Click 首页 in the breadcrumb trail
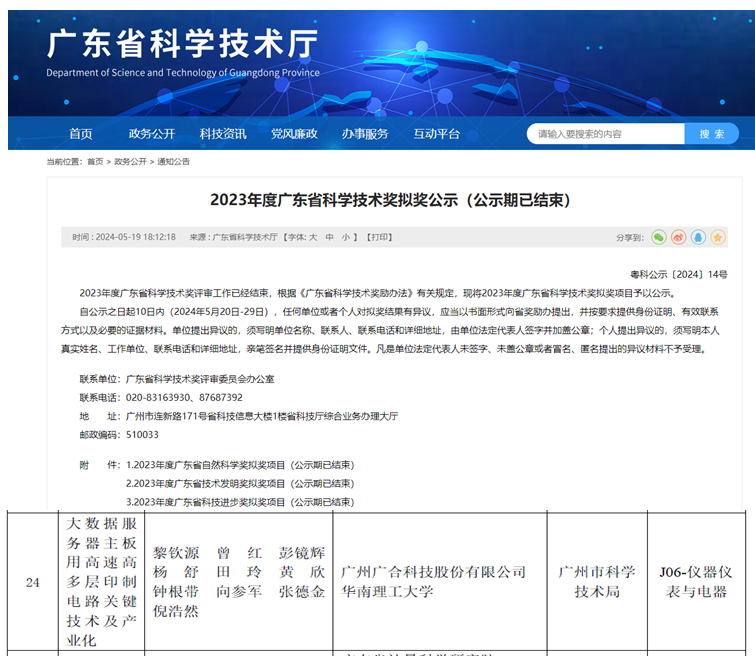 [x=95, y=161]
